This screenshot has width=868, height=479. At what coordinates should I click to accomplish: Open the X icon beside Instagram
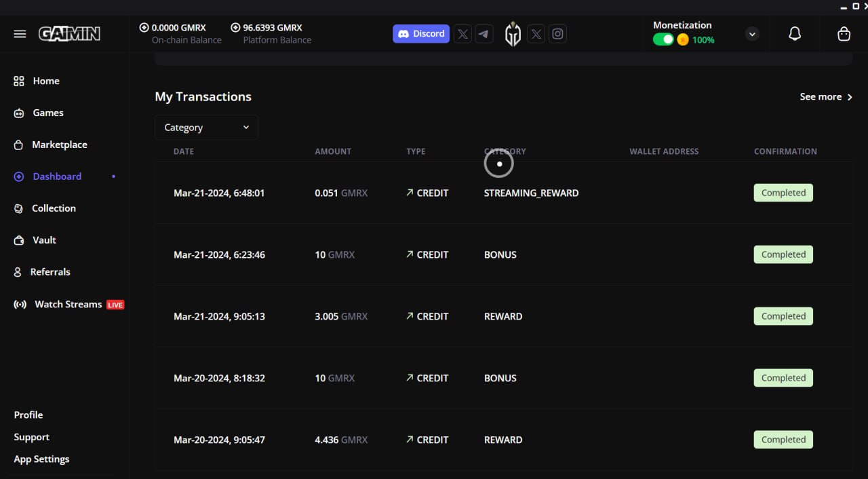[x=536, y=34]
